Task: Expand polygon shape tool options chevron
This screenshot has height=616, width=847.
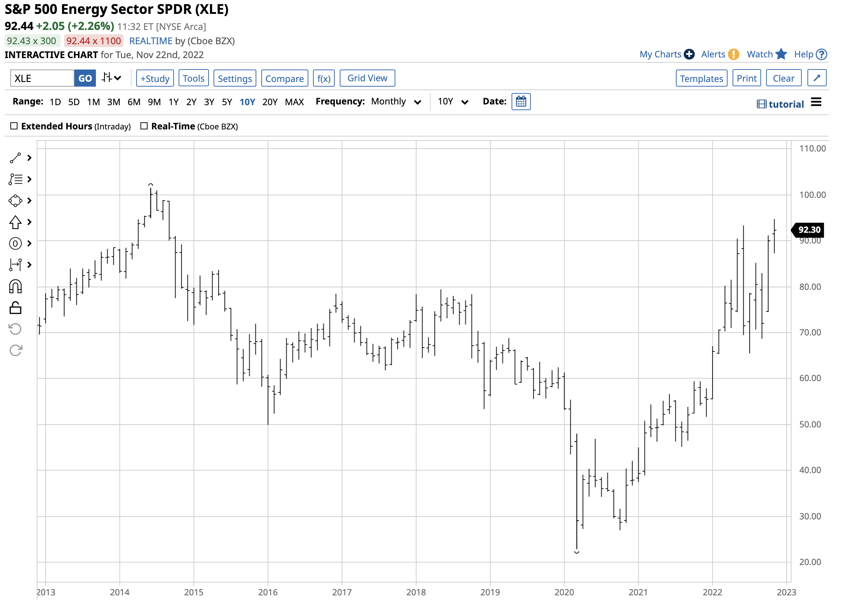Action: point(30,201)
